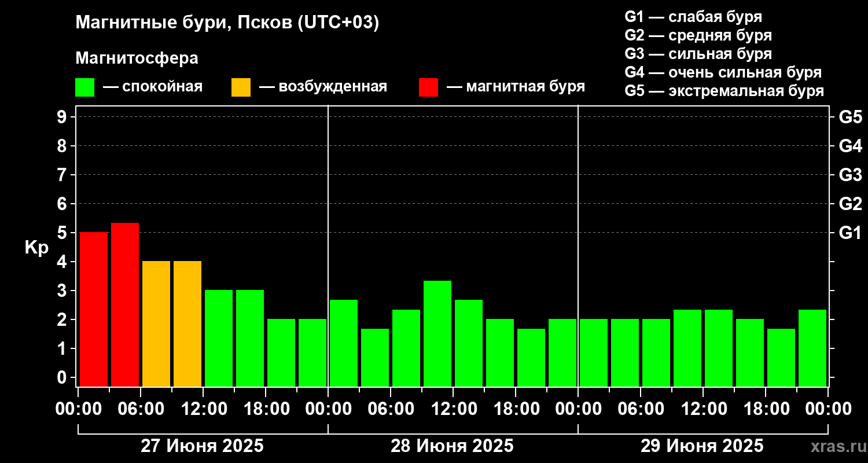Click the legend line 'G1 — слабая буря'
Viewport: 868px width, 463px height.
(x=693, y=16)
